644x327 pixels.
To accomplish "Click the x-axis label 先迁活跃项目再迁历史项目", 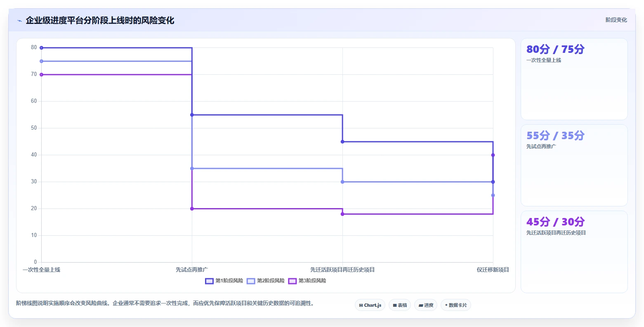I will (x=342, y=270).
